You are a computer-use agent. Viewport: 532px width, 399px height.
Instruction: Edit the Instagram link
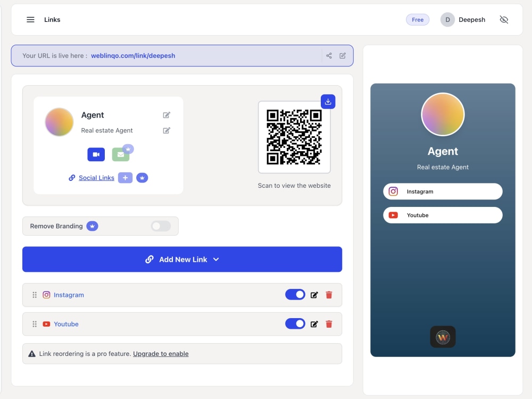tap(314, 295)
